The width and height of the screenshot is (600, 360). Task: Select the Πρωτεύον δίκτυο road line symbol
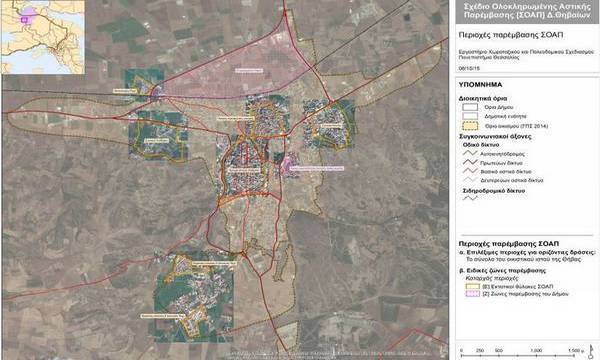coord(470,162)
